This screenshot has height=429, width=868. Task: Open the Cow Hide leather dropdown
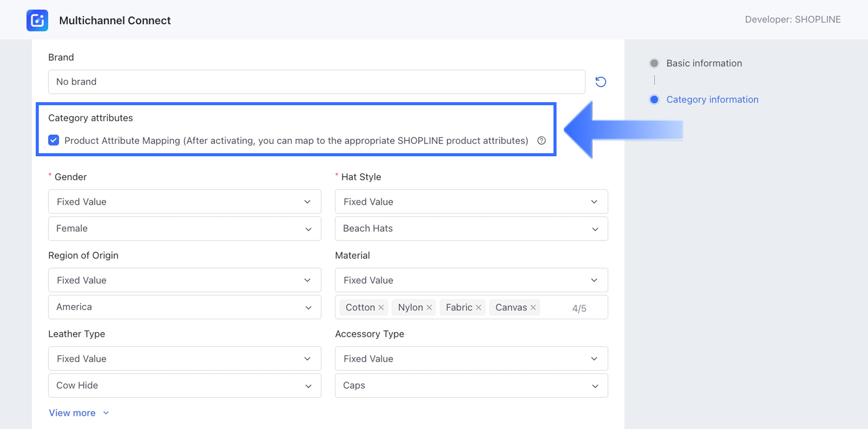(x=184, y=386)
